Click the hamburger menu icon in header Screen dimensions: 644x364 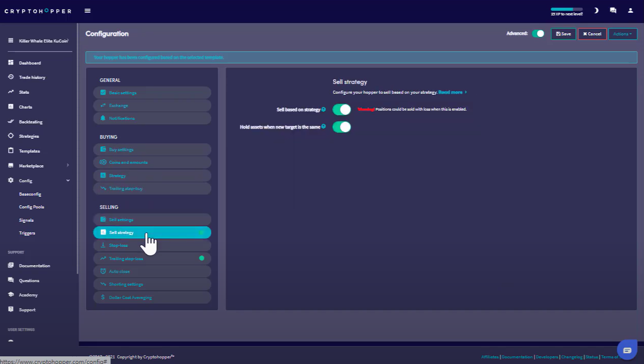coord(87,11)
